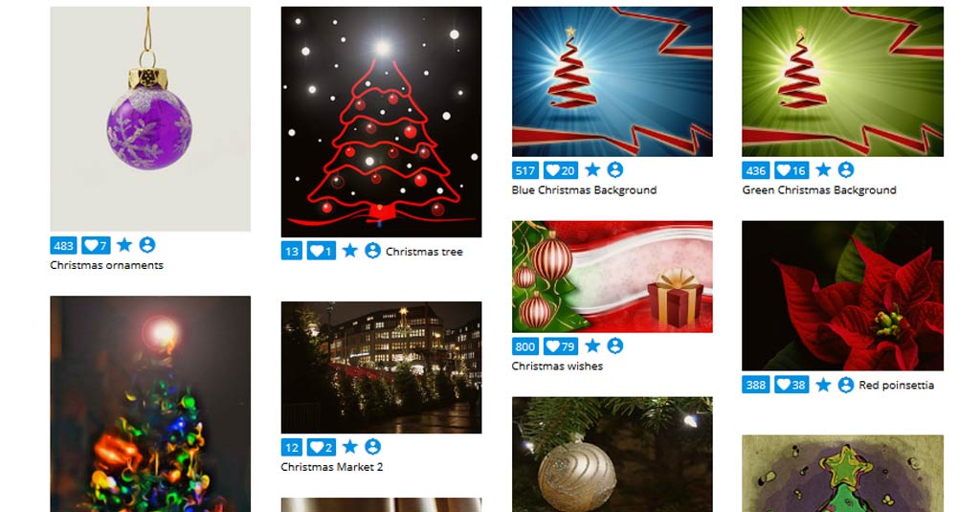Open the Green Christmas Background title link
This screenshot has width=980, height=512.
819,190
